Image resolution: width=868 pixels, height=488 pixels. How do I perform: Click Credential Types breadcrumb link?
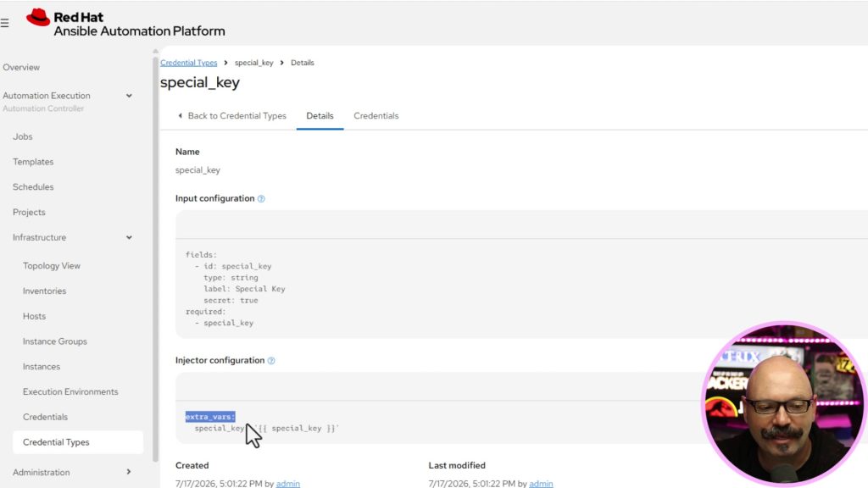[x=189, y=63]
